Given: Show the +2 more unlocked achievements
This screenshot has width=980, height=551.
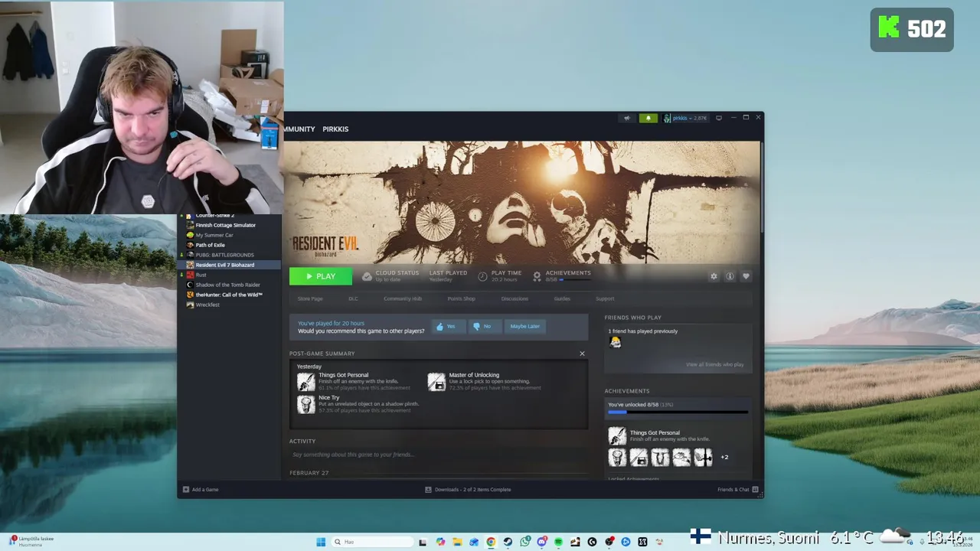Looking at the screenshot, I should pos(724,458).
